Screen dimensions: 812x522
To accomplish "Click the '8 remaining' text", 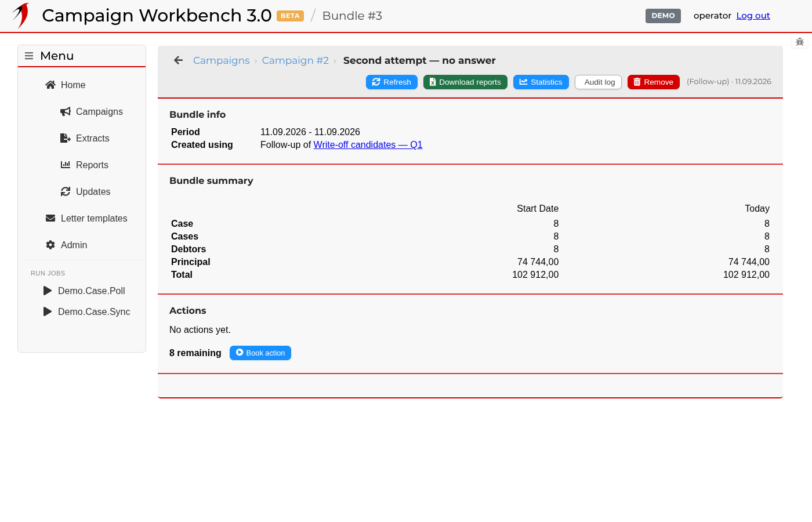I will pos(195,353).
